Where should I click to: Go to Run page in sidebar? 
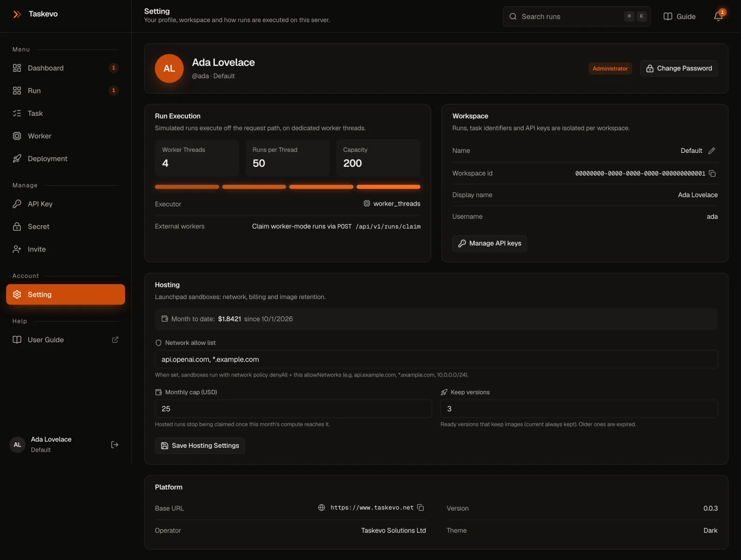coord(65,91)
